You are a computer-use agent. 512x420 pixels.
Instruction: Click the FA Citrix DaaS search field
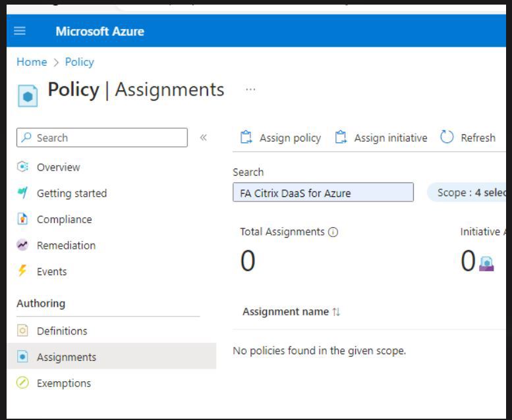(x=323, y=192)
